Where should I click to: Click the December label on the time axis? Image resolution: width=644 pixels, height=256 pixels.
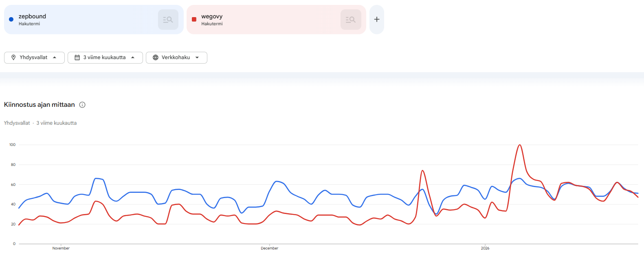click(x=269, y=248)
